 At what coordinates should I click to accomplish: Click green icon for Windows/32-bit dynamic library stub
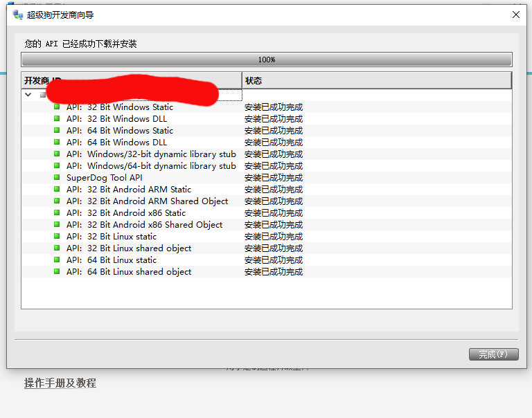click(x=57, y=154)
